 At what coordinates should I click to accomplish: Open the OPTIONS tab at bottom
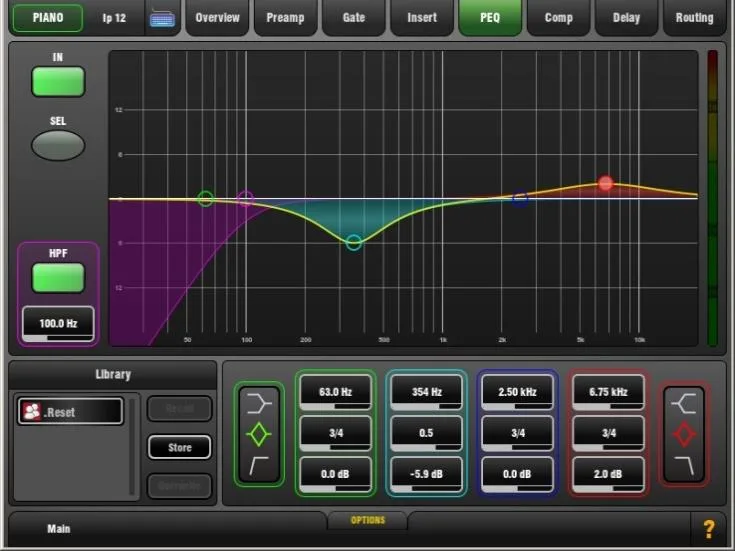coord(368,520)
